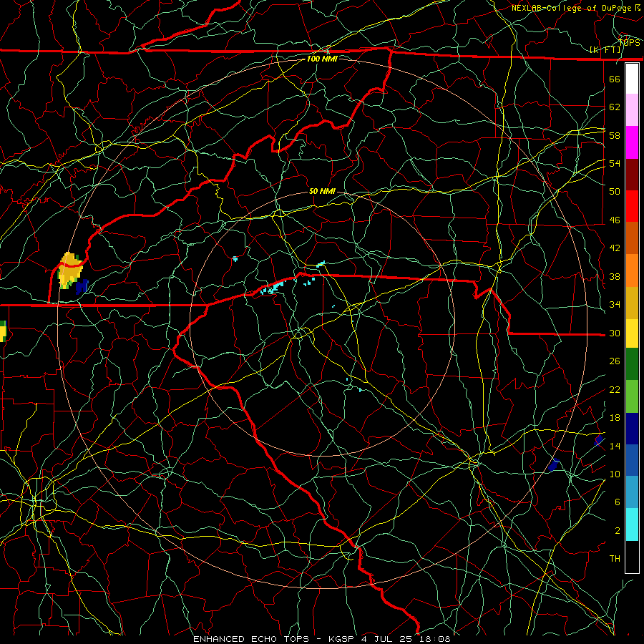Click the 18:08 timestamp at bottom
Image resolution: width=644 pixels, height=644 pixels.
pyautogui.click(x=434, y=639)
